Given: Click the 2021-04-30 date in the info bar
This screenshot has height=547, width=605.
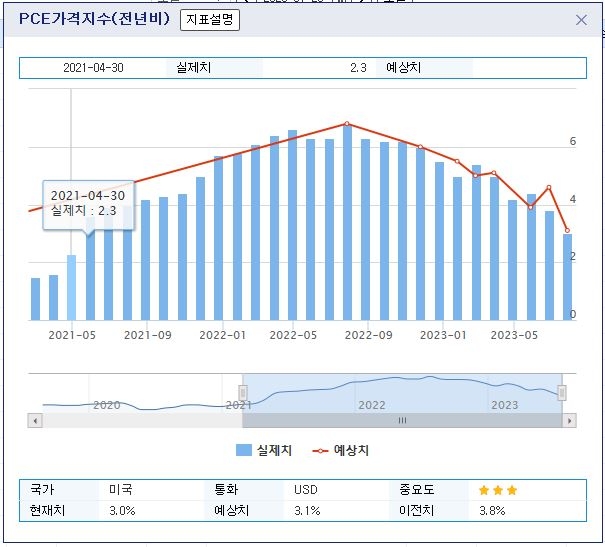Looking at the screenshot, I should (93, 68).
